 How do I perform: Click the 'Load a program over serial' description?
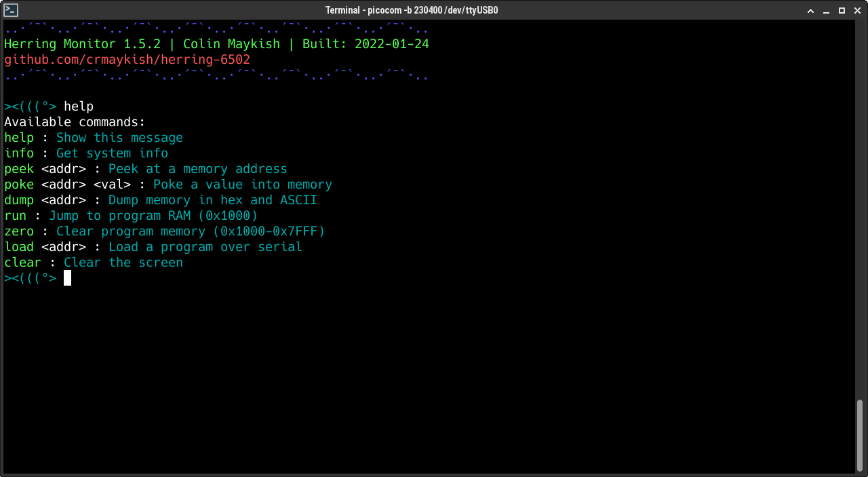click(x=205, y=247)
